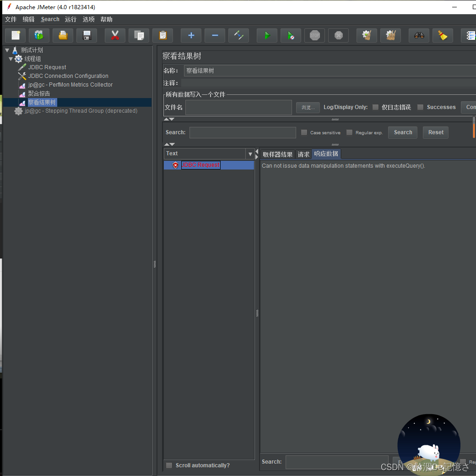Click the 浏览... browse button
This screenshot has width=476, height=476.
point(308,108)
